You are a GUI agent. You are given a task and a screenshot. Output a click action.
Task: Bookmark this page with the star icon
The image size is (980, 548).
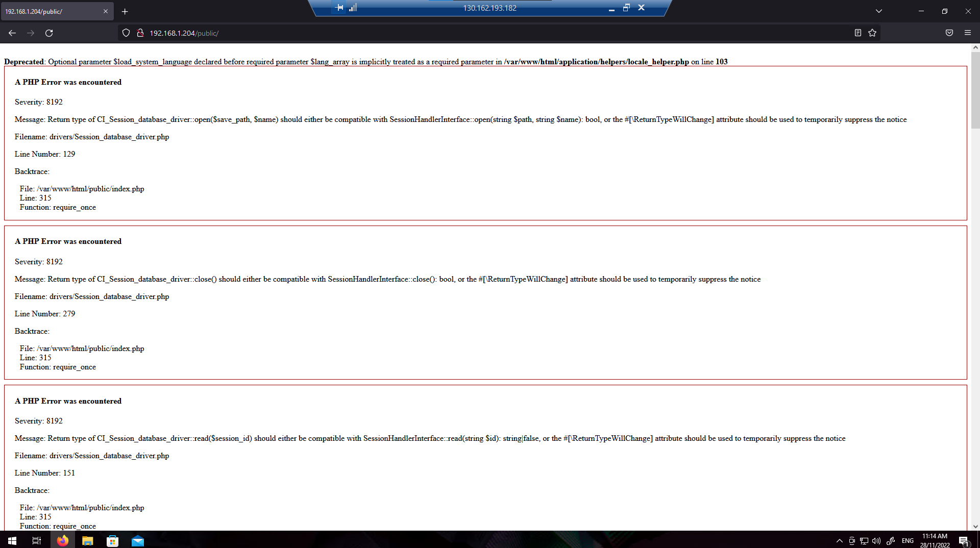click(872, 33)
